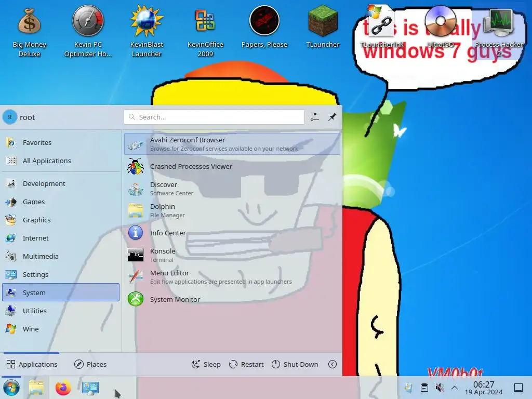532x399 pixels.
Task: Select the Development category
Action: (x=61, y=183)
